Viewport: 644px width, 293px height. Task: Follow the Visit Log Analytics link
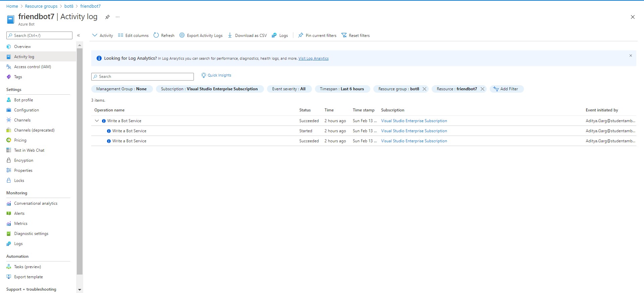[x=313, y=58]
